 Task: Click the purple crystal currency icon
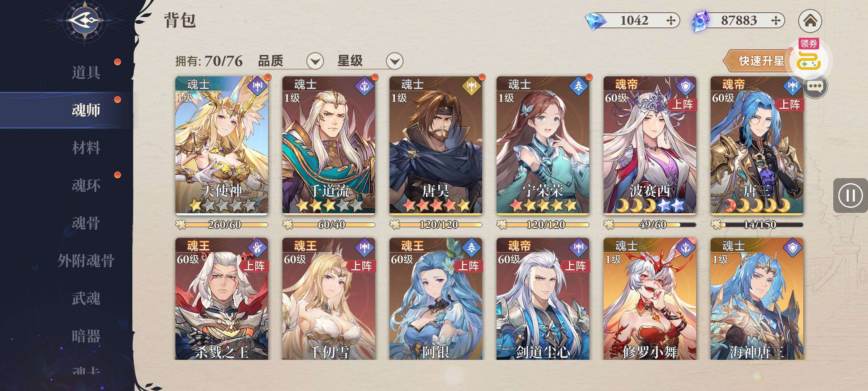coord(701,21)
